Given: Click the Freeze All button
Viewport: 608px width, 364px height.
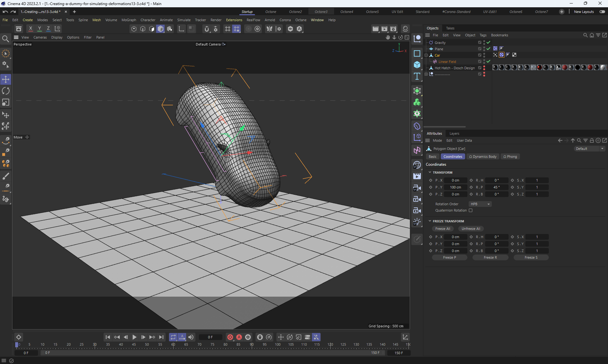Looking at the screenshot, I should coord(442,229).
